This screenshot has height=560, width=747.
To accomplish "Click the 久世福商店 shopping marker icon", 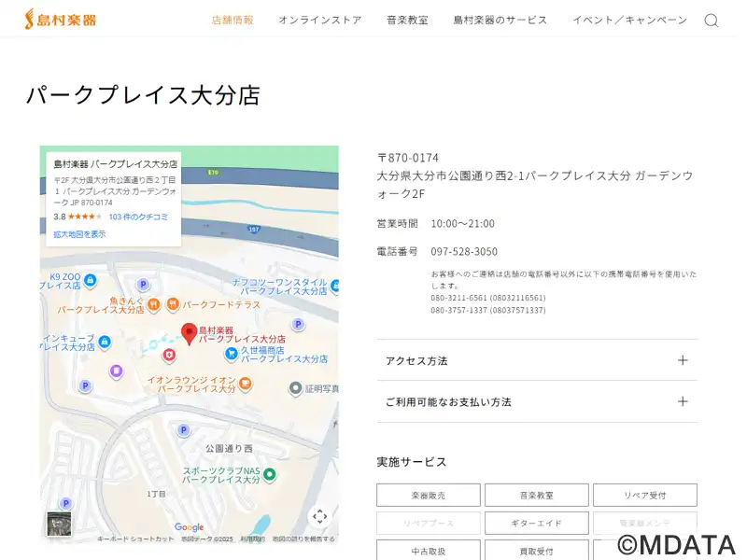I will point(231,354).
